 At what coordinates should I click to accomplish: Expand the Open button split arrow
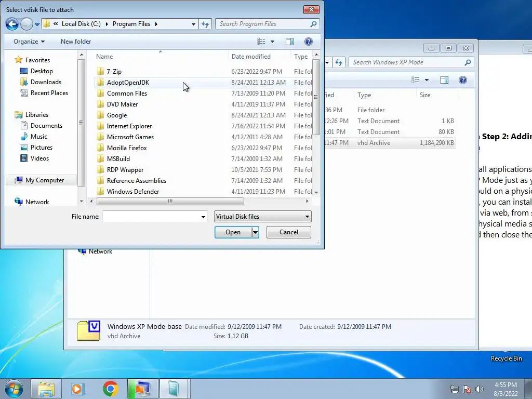tap(256, 232)
